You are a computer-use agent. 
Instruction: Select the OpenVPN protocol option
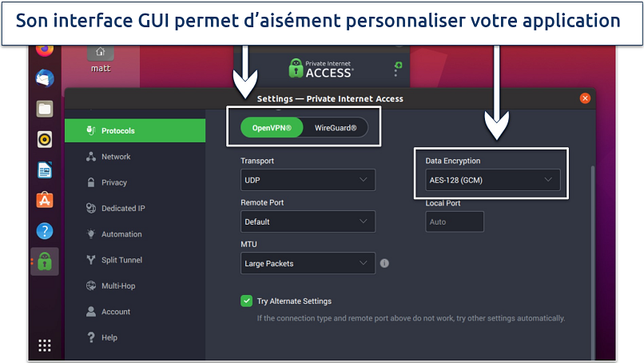point(272,127)
